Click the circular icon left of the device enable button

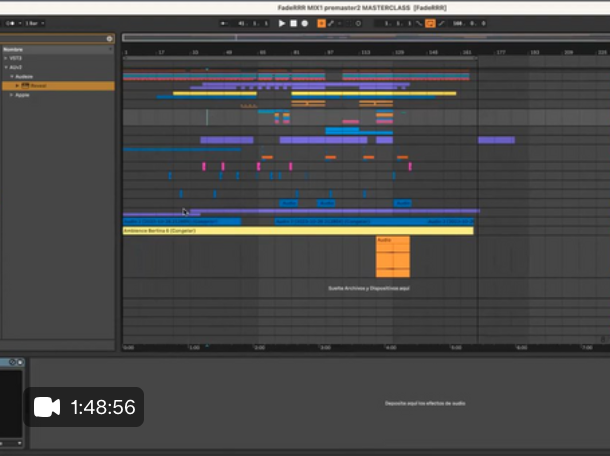tap(12, 362)
